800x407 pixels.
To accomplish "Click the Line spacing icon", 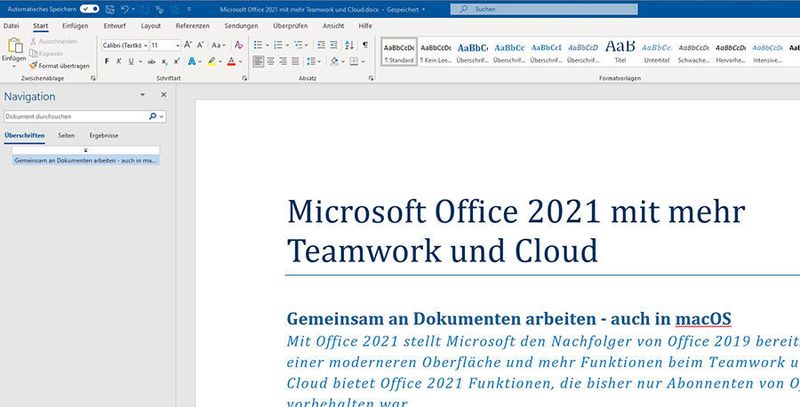I will (x=311, y=61).
